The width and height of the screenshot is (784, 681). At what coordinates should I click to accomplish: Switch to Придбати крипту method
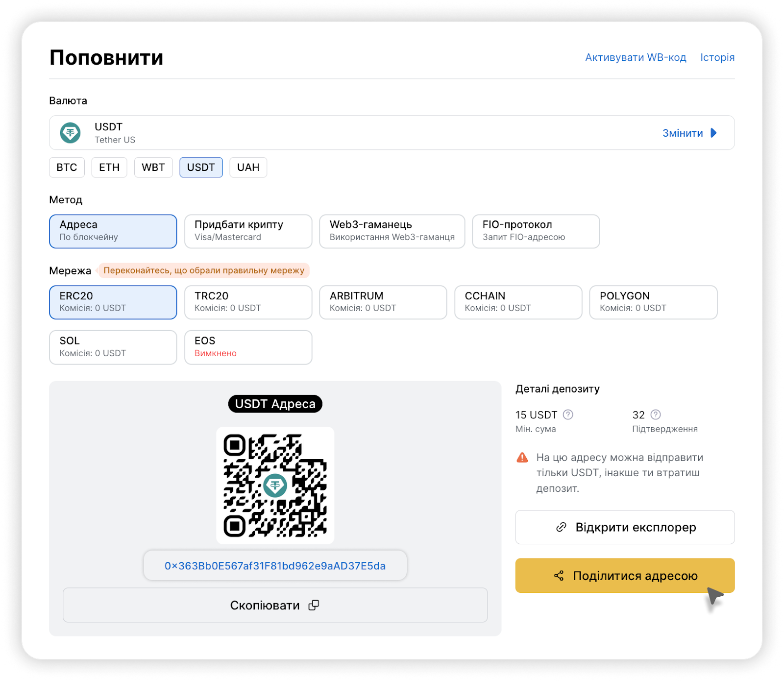click(248, 231)
